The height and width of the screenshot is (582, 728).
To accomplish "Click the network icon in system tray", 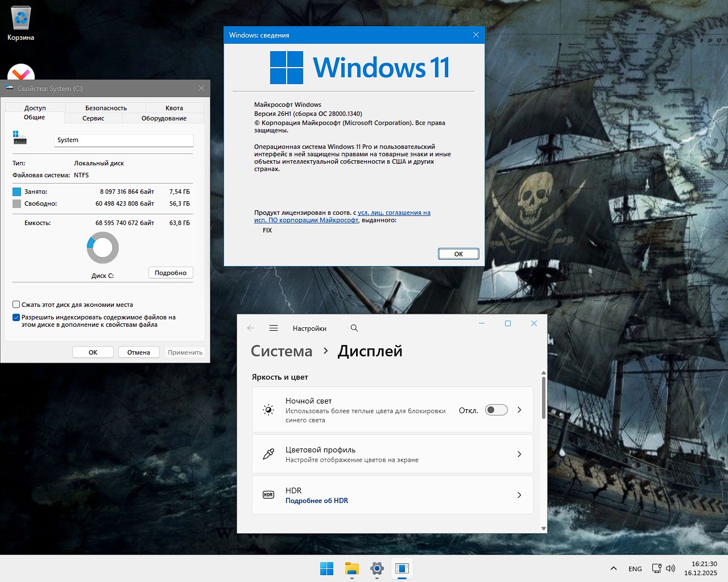I will pos(656,568).
